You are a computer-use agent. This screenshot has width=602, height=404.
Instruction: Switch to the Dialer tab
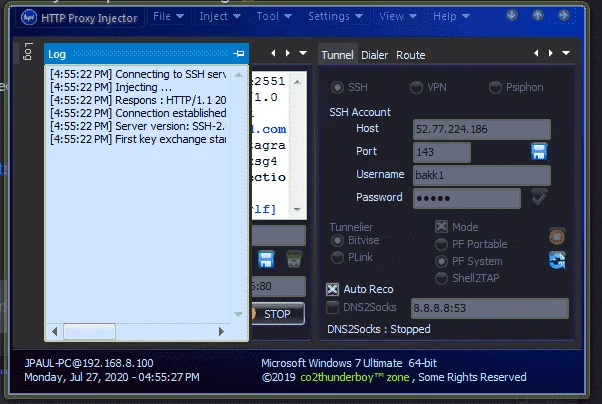pyautogui.click(x=374, y=55)
